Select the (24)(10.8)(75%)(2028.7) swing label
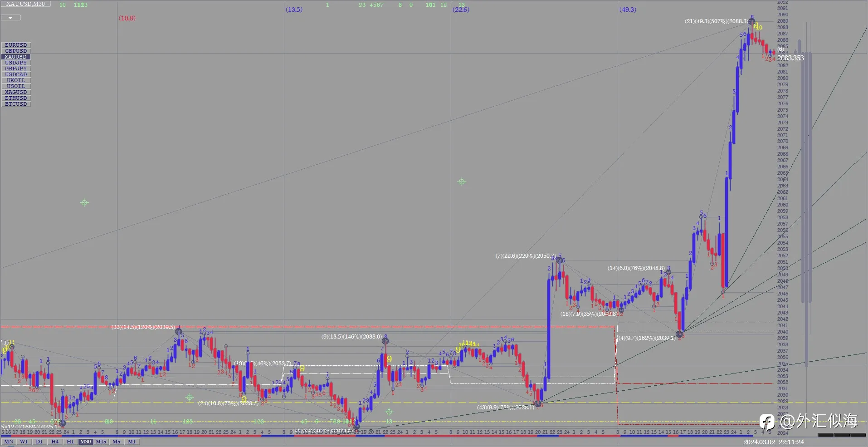Screen dimensions: 868x447 coord(228,403)
